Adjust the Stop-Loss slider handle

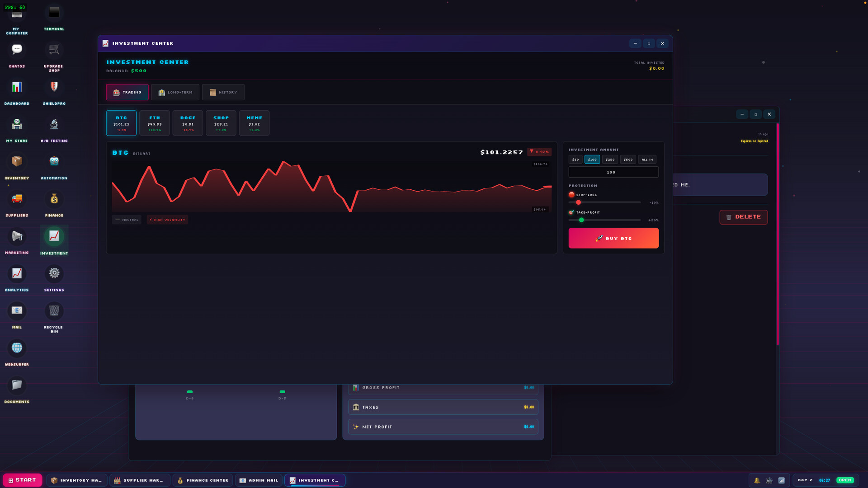click(x=579, y=202)
